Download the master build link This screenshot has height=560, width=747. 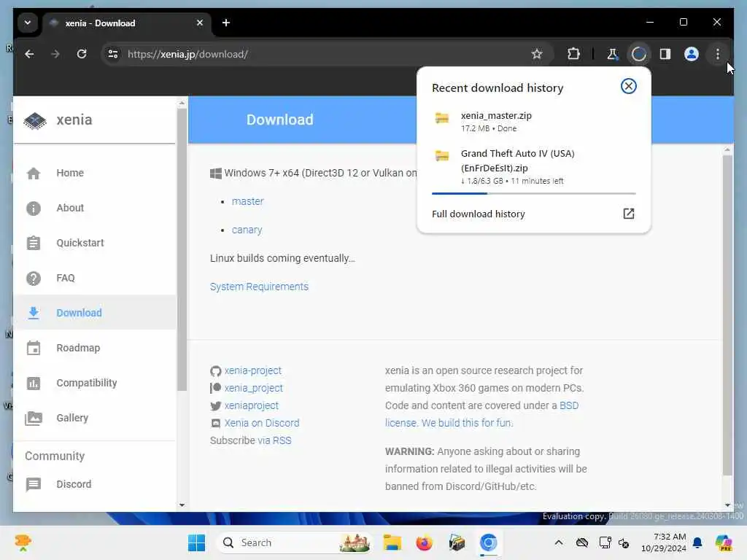[248, 201]
